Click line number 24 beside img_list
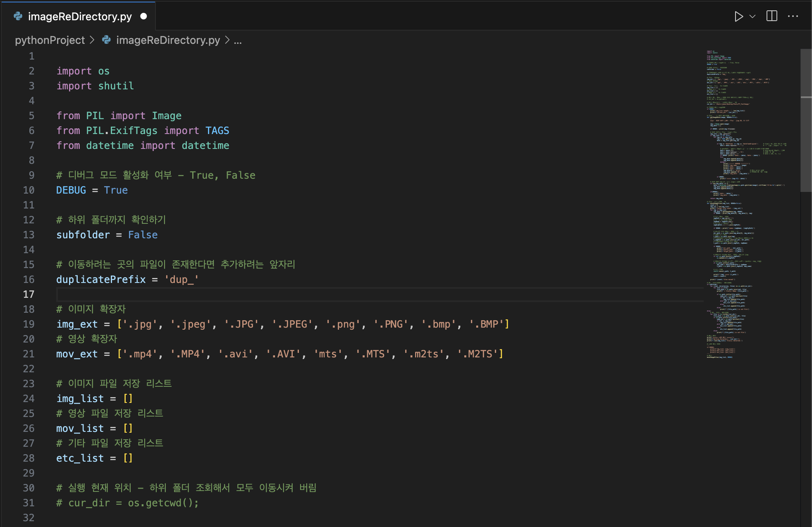Image resolution: width=812 pixels, height=527 pixels. point(29,398)
